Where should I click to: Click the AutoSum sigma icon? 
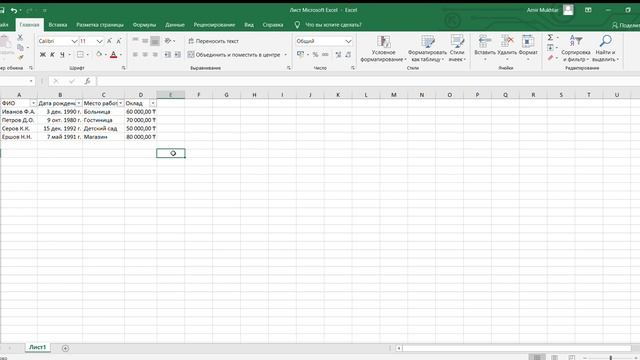tap(550, 37)
